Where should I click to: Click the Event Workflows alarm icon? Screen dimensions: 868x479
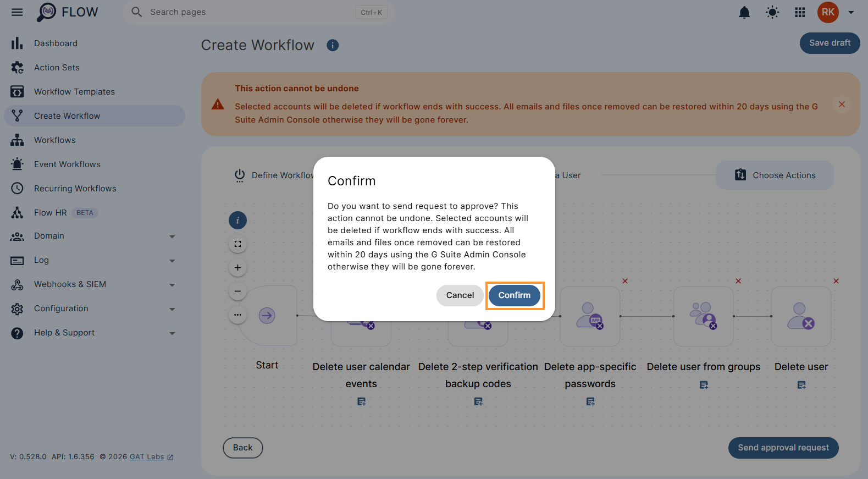click(x=17, y=164)
